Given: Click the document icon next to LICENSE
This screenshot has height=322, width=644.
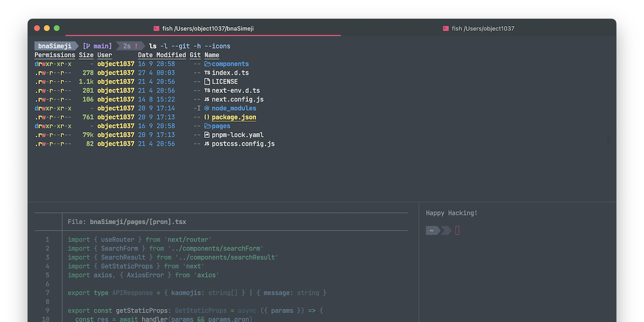Looking at the screenshot, I should [206, 82].
